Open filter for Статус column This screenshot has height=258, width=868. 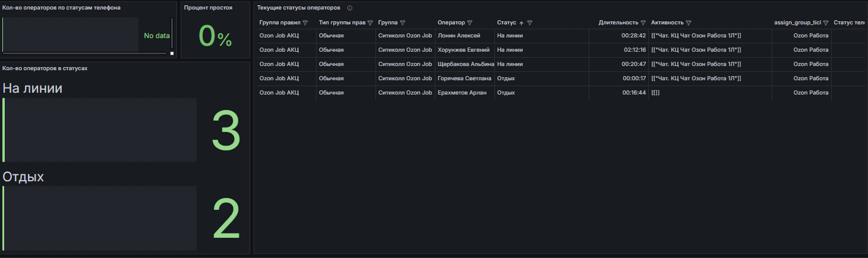click(x=529, y=23)
